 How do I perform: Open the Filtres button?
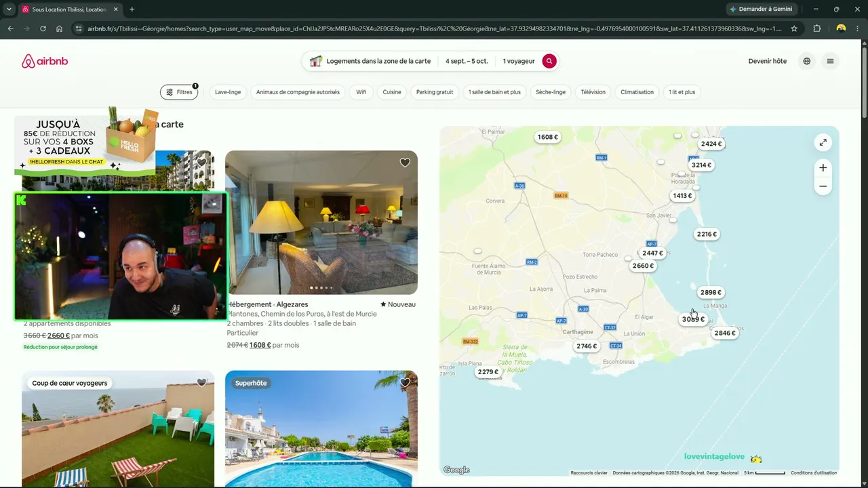point(179,92)
